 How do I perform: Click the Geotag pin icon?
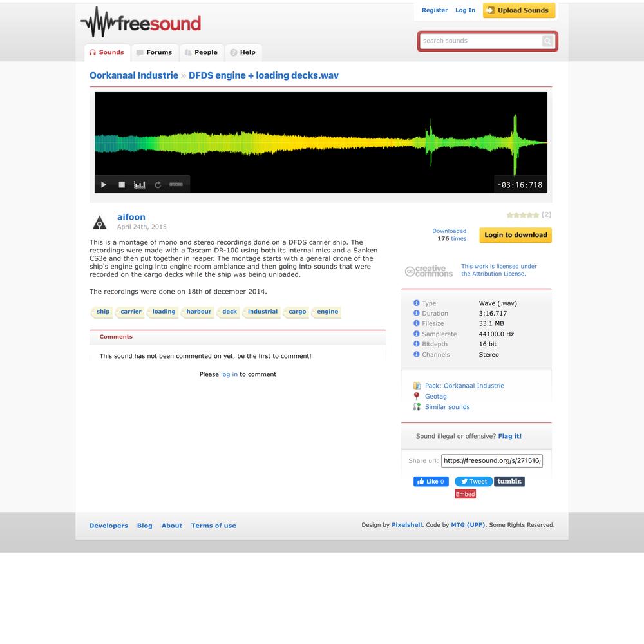pos(417,396)
